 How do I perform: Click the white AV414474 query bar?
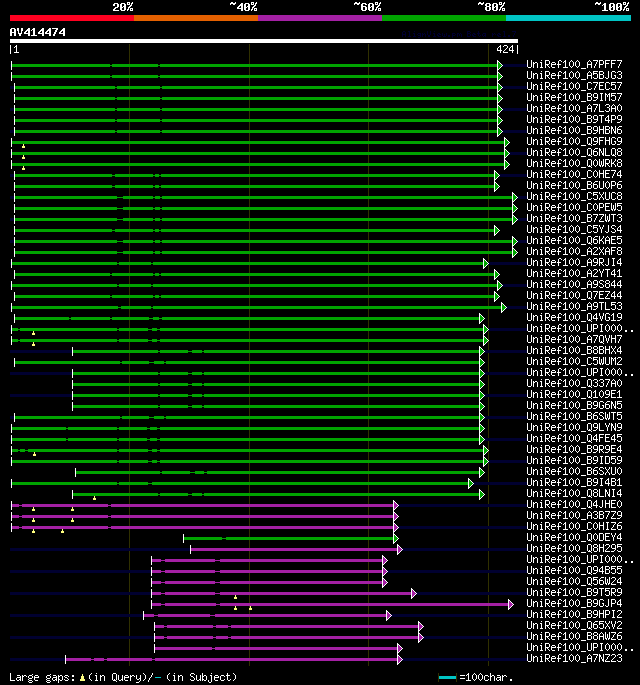(x=264, y=41)
